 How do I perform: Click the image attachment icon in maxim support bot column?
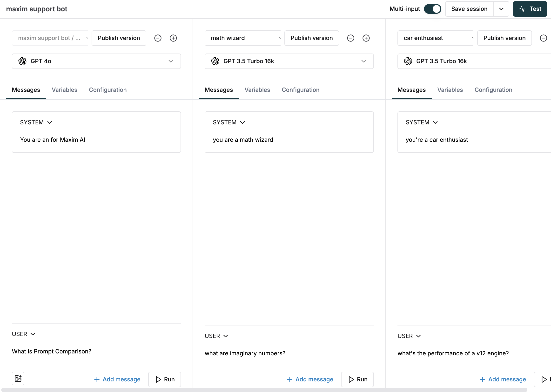(x=18, y=378)
